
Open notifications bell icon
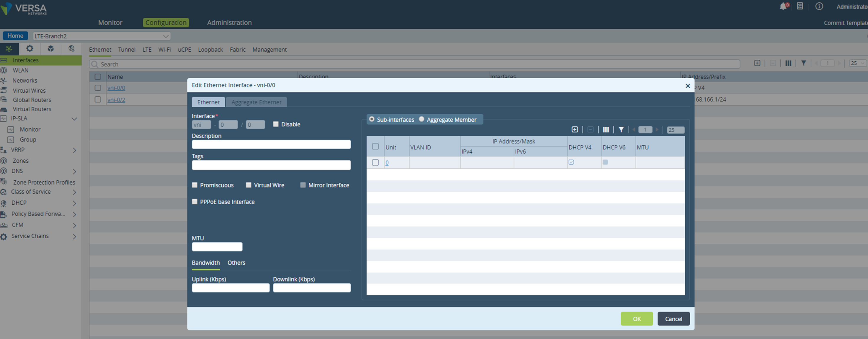click(783, 6)
